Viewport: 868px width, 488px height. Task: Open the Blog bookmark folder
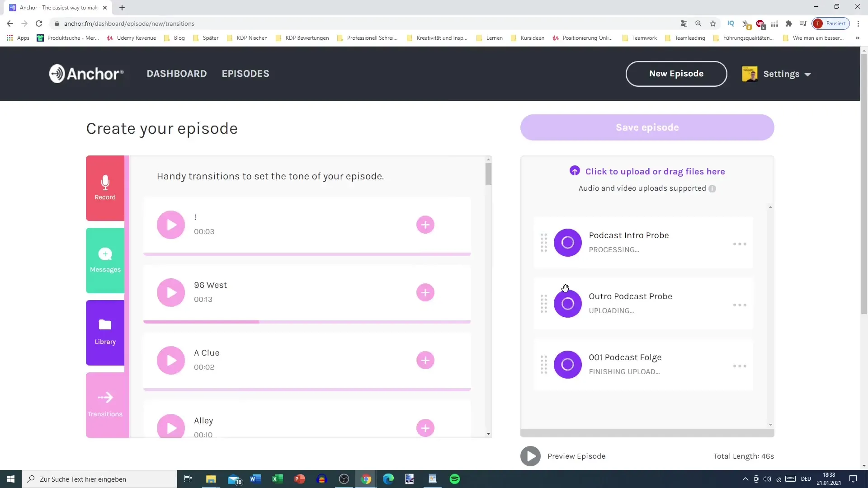[175, 38]
